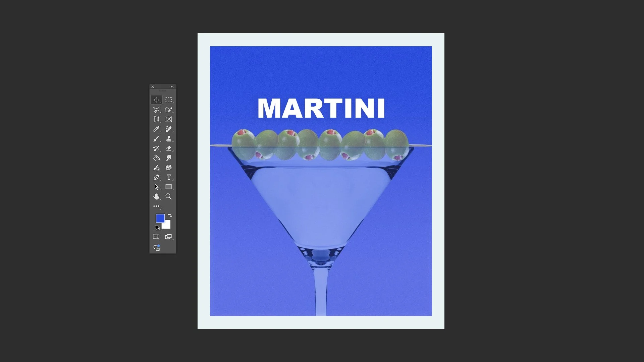644x362 pixels.
Task: Open the blue foreground color swatch
Action: [x=160, y=218]
